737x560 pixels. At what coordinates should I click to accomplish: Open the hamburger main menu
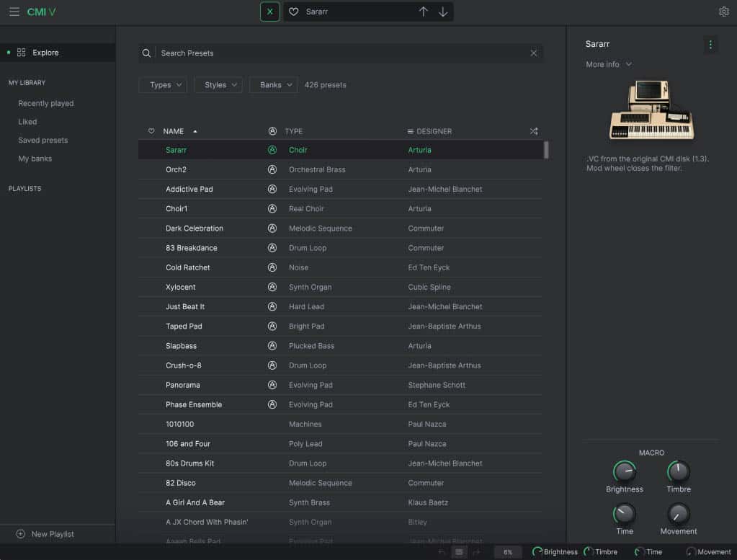tap(14, 12)
